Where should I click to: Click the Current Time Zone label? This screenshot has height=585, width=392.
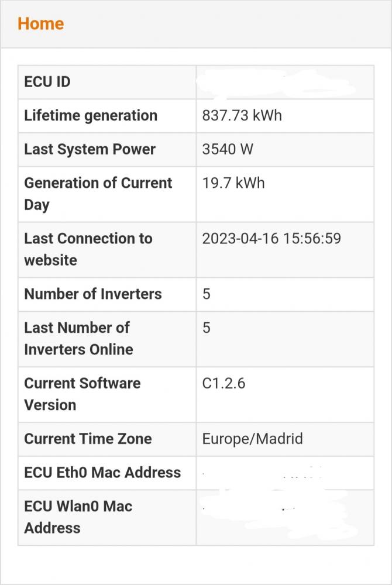[x=88, y=439]
